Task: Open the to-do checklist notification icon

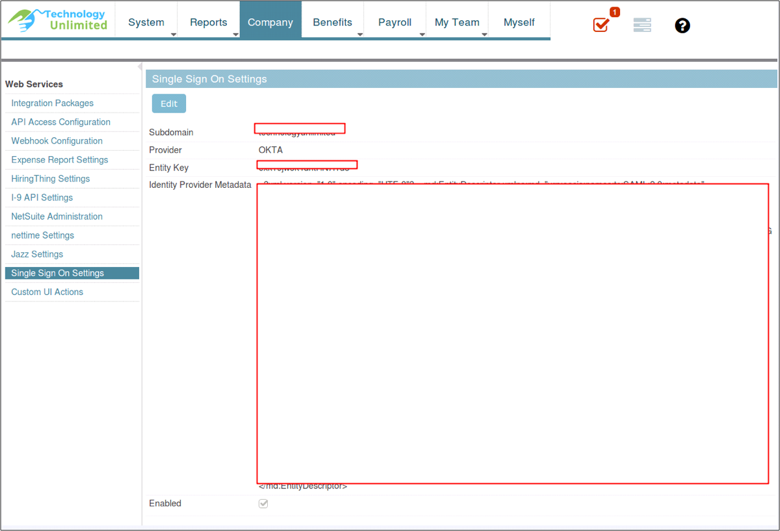Action: point(601,25)
